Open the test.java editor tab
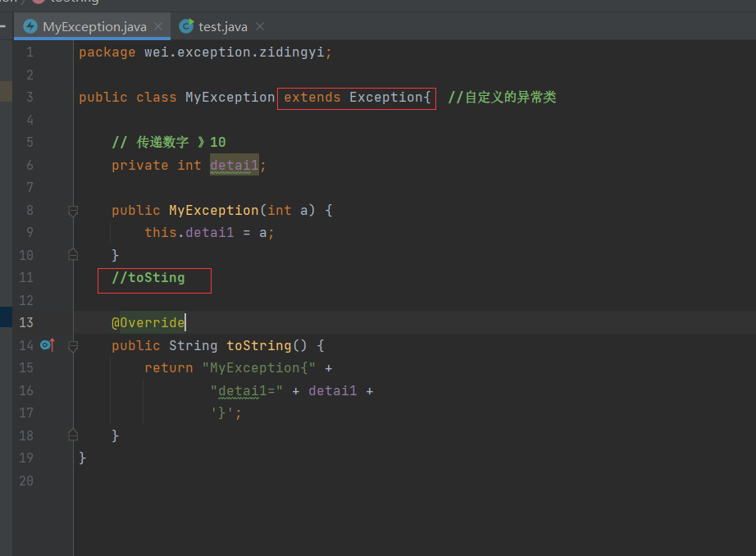The width and height of the screenshot is (756, 556). pyautogui.click(x=223, y=27)
